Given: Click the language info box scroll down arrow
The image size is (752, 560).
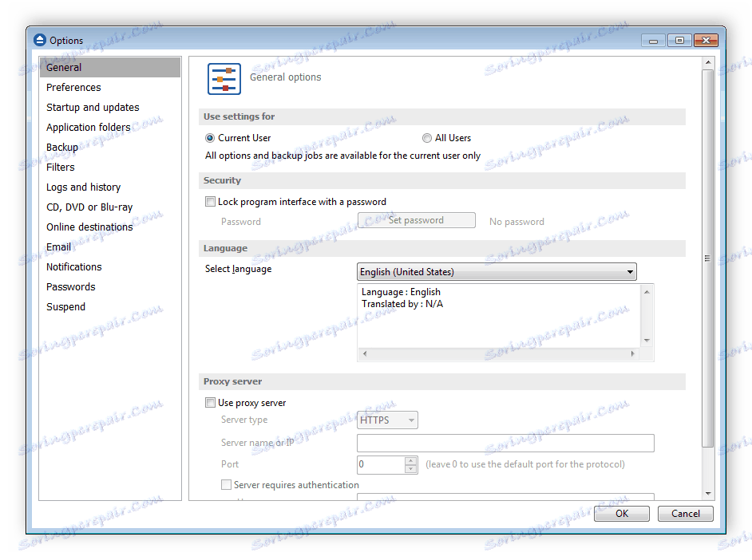Looking at the screenshot, I should [x=647, y=341].
